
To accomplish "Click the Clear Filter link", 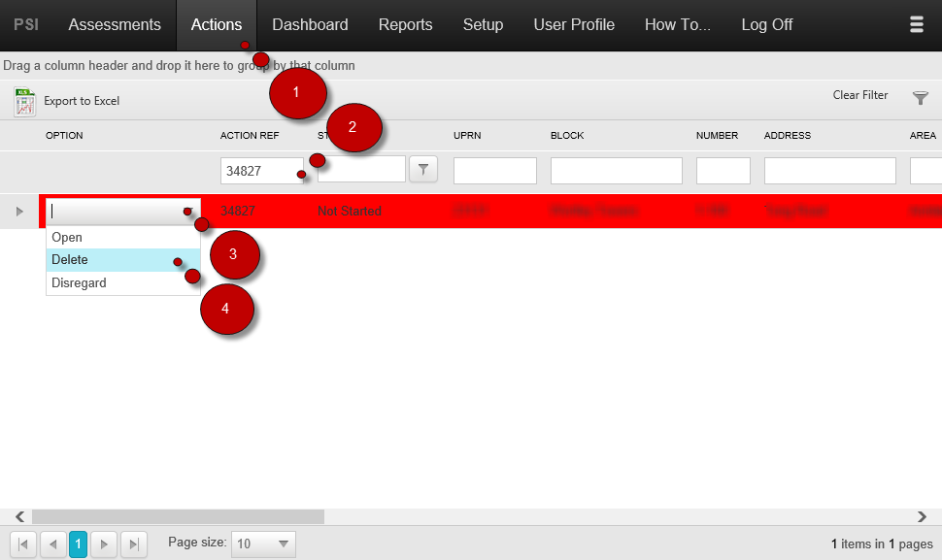I will tap(859, 95).
